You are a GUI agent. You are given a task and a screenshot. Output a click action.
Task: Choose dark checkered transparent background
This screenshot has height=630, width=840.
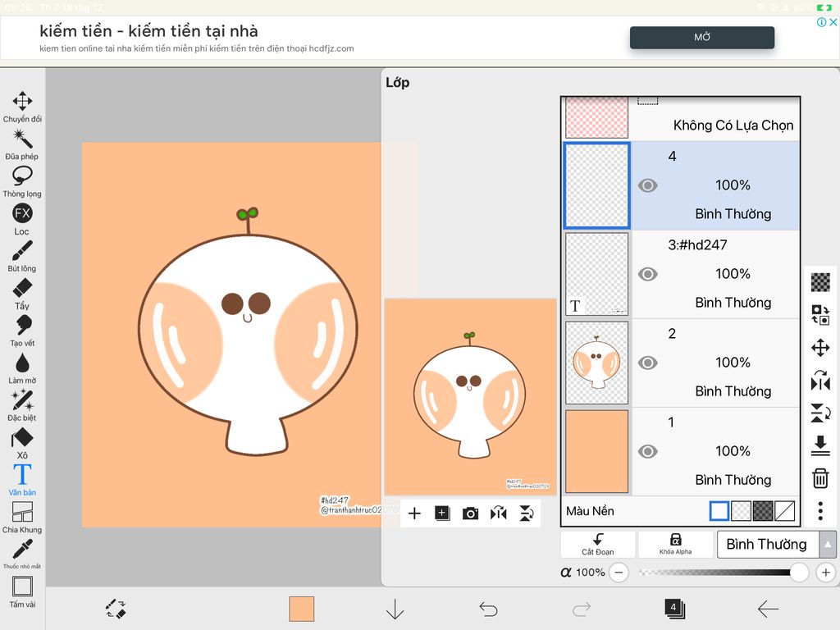763,511
